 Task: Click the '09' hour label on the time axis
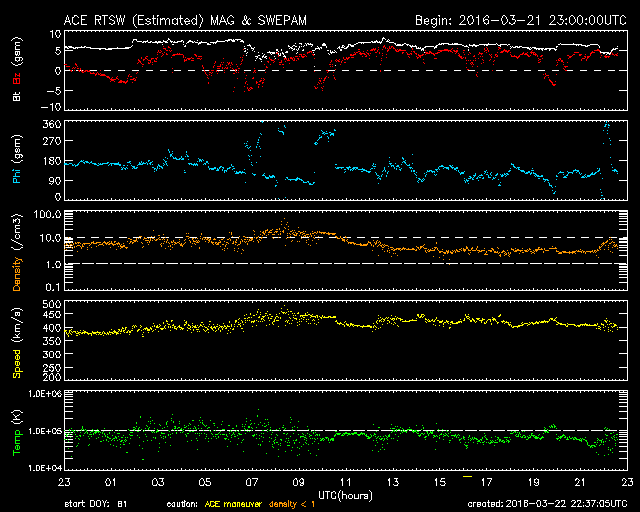coord(298,482)
